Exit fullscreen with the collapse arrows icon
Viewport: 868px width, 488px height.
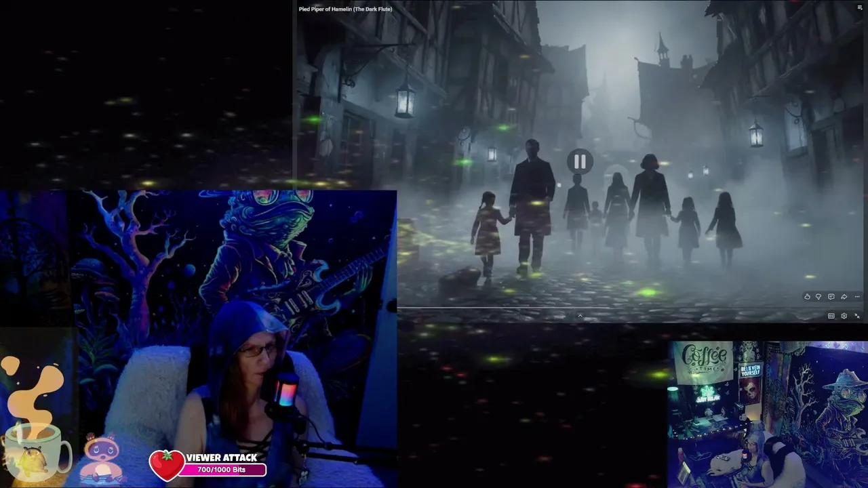(x=857, y=316)
